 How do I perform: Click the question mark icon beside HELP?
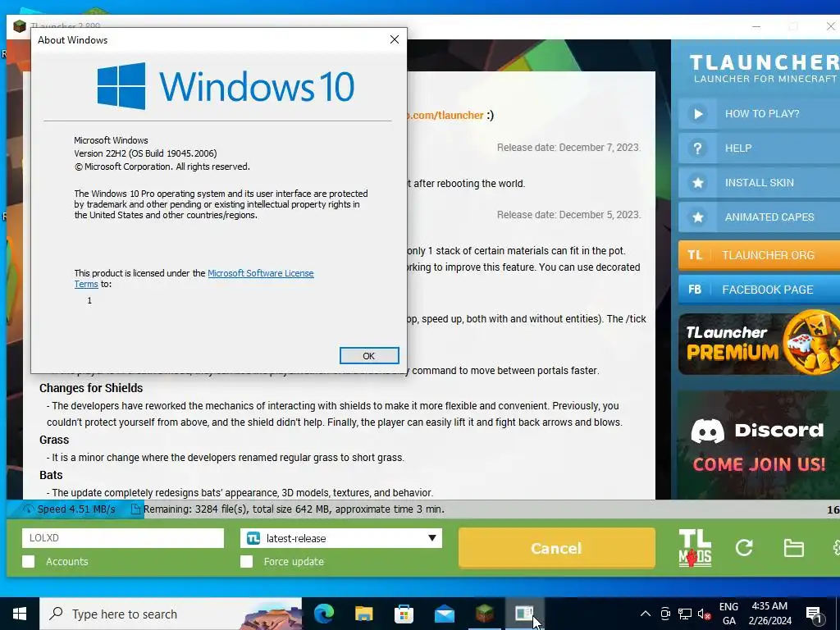tap(697, 148)
